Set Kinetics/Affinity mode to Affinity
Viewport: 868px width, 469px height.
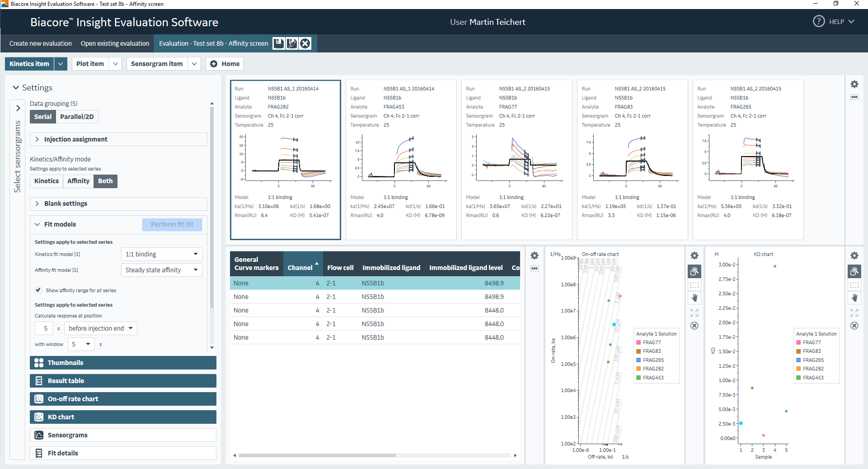[x=78, y=181]
